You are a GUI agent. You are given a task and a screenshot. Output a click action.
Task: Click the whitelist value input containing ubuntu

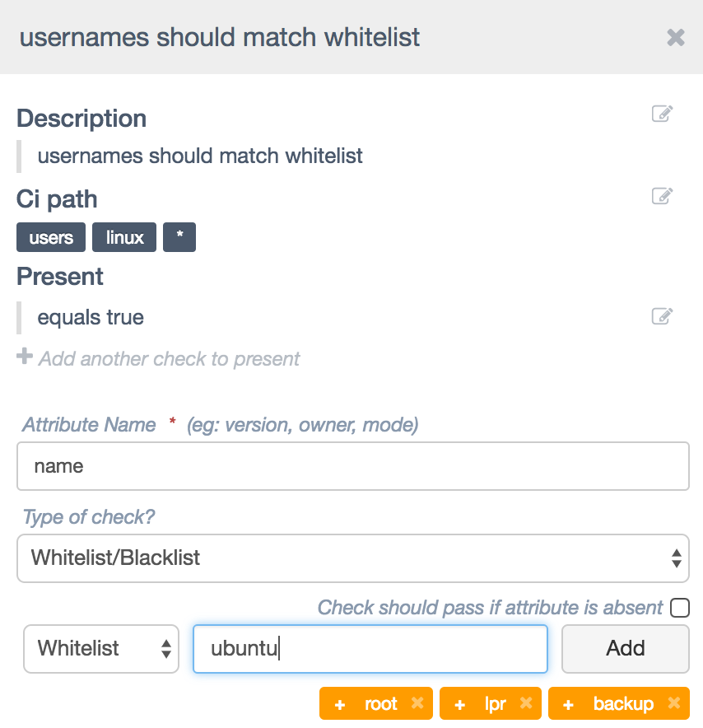pyautogui.click(x=370, y=649)
